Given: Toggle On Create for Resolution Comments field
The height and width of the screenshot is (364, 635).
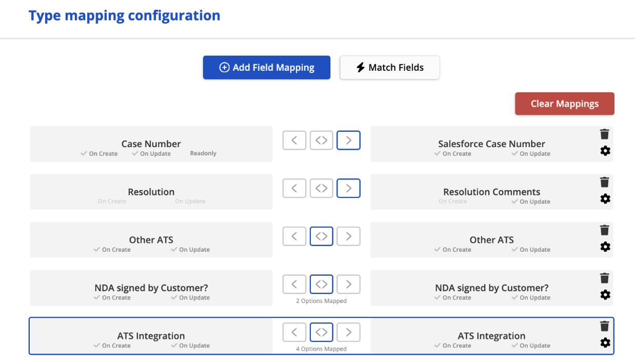Looking at the screenshot, I should point(452,201).
